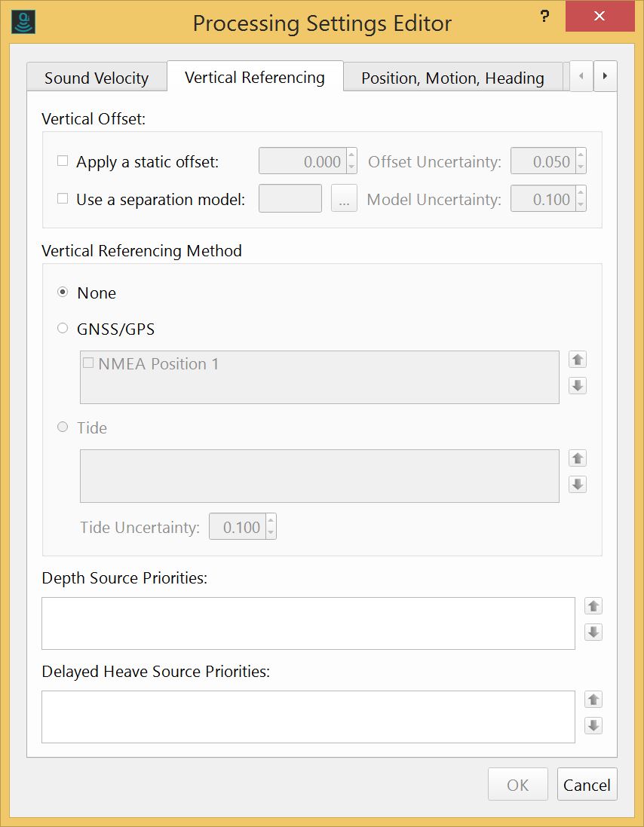Viewport: 644px width, 827px height.
Task: Open the Position, Motion, Heading tab
Action: tap(452, 78)
